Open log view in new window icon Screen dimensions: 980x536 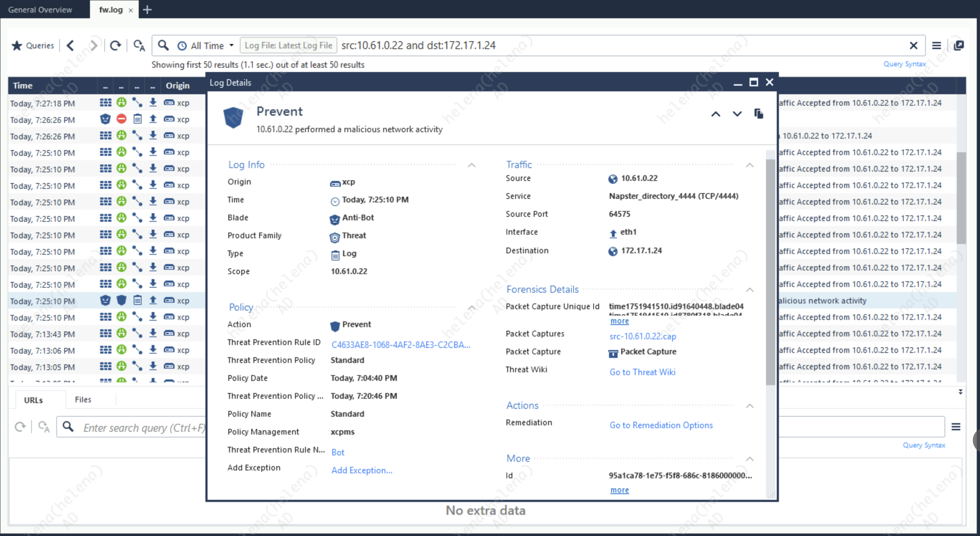pos(959,46)
